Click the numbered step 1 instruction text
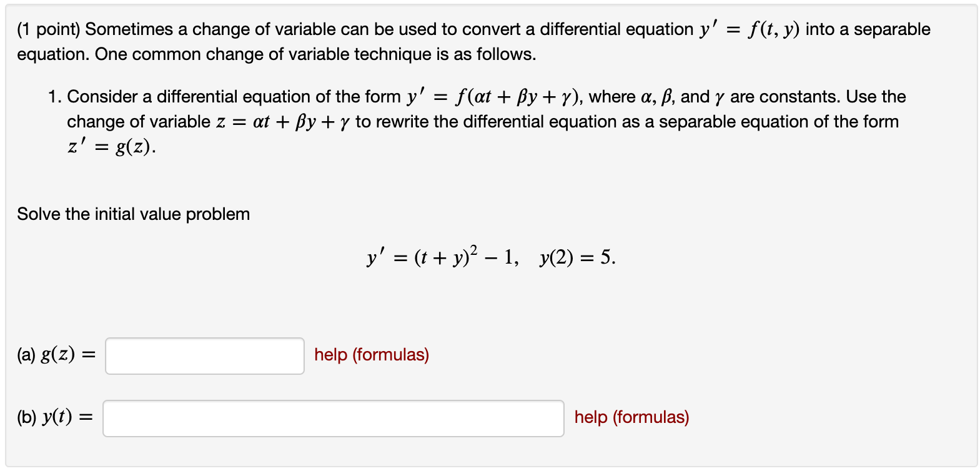This screenshot has height=476, width=980. (x=250, y=97)
